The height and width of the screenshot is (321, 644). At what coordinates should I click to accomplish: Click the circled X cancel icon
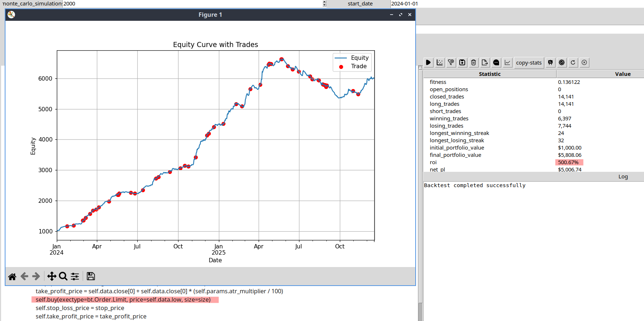click(584, 62)
